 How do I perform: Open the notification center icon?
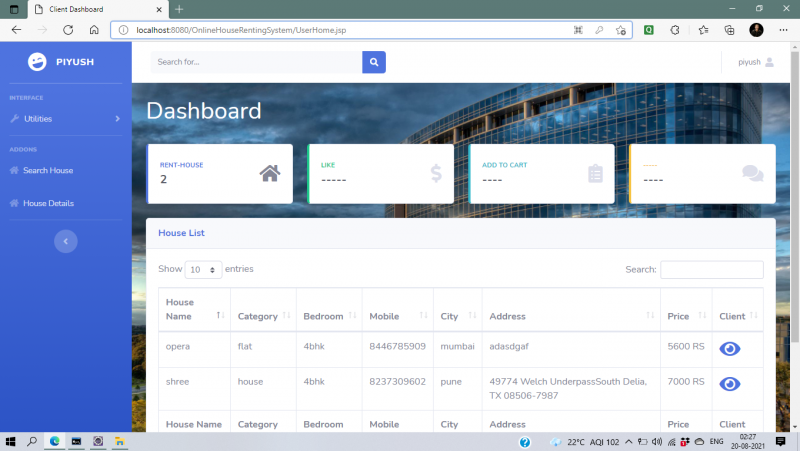pyautogui.click(x=780, y=442)
